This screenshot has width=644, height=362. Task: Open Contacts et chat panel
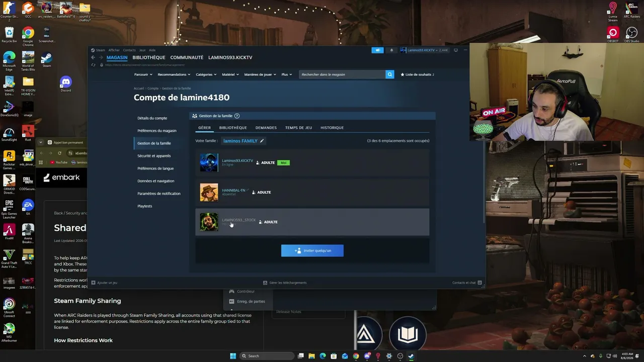467,283
